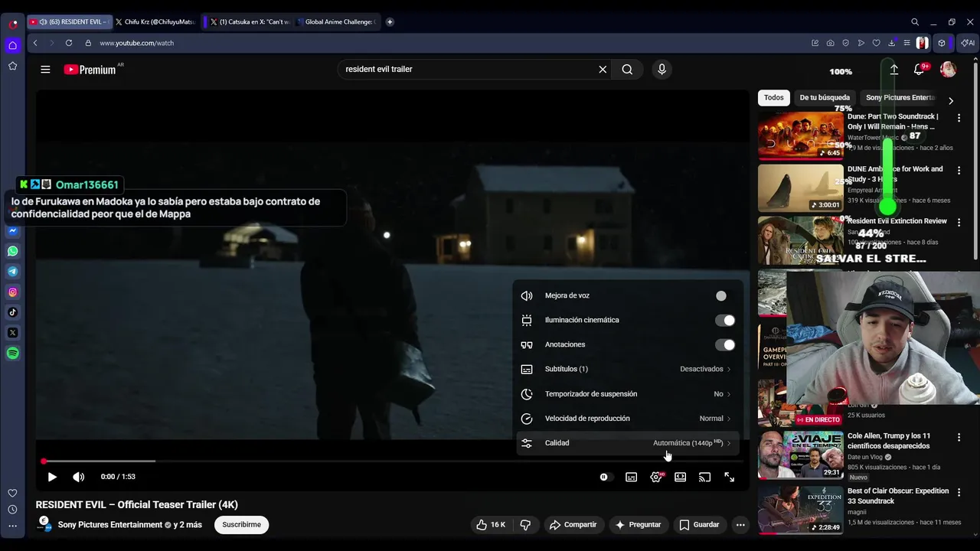
Task: Select the 'Todos' filter chip
Action: (x=774, y=97)
